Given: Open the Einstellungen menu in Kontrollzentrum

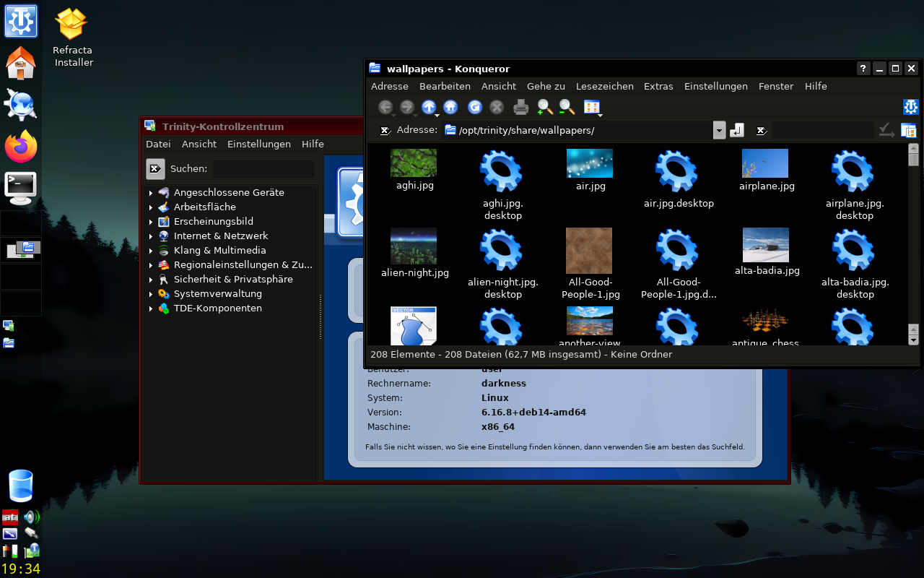Looking at the screenshot, I should pyautogui.click(x=258, y=144).
